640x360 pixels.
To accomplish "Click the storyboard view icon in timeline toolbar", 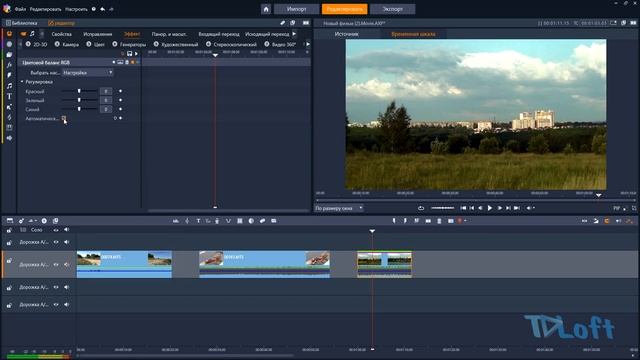I will [9, 221].
